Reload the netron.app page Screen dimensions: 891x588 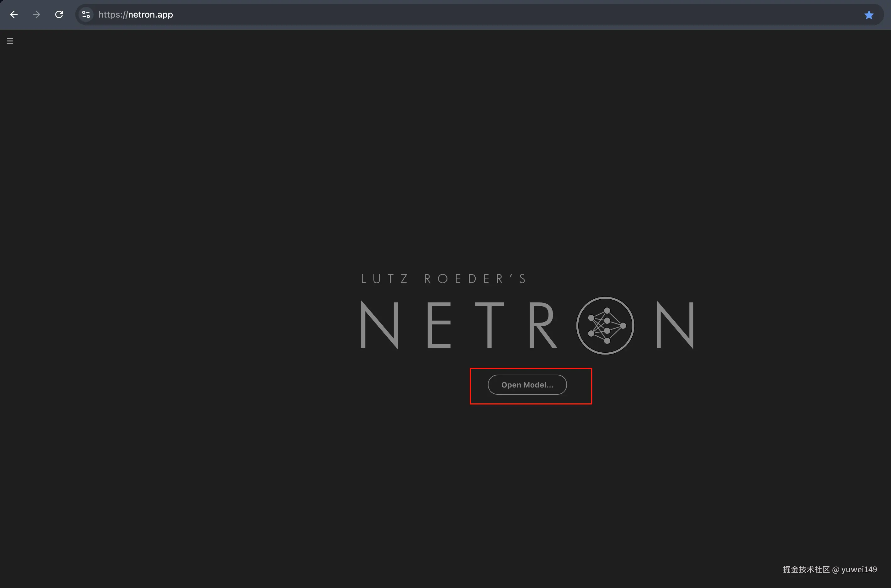tap(59, 15)
